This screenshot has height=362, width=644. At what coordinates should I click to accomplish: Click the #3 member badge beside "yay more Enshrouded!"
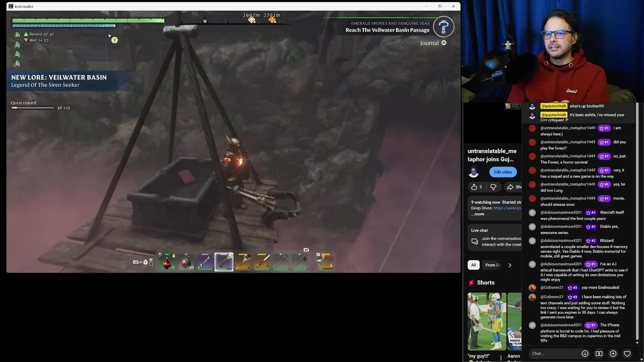coord(572,288)
